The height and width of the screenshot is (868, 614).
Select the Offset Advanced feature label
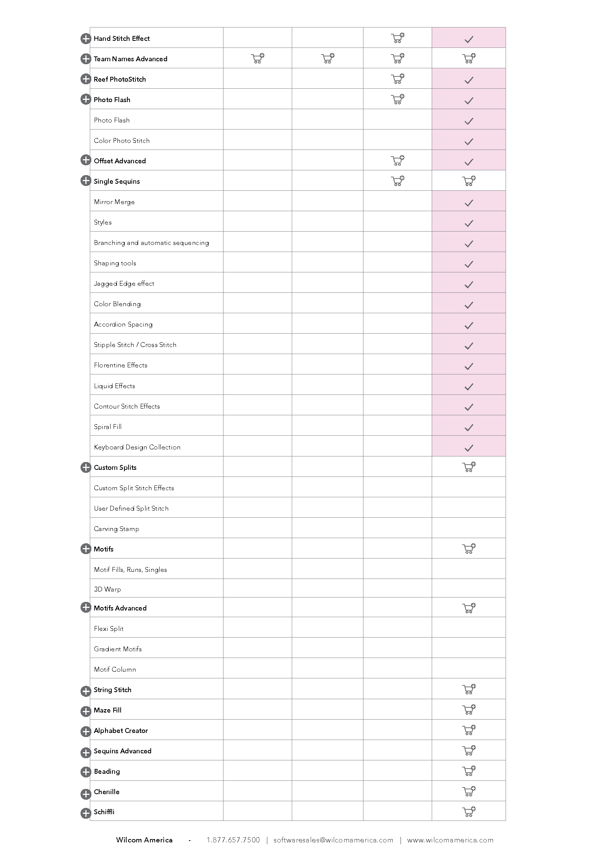[x=120, y=161]
